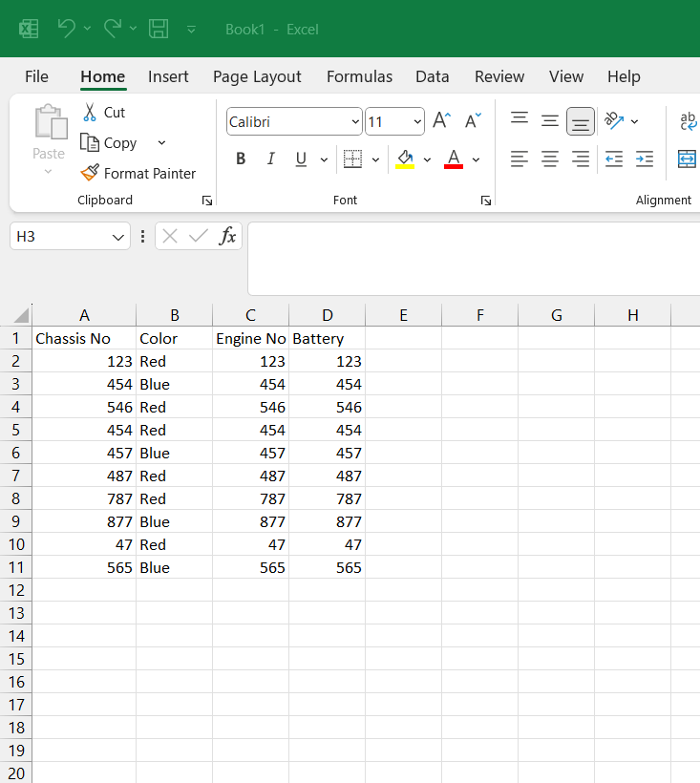The height and width of the screenshot is (783, 700).
Task: Open the font size 11 dropdown
Action: 417,121
